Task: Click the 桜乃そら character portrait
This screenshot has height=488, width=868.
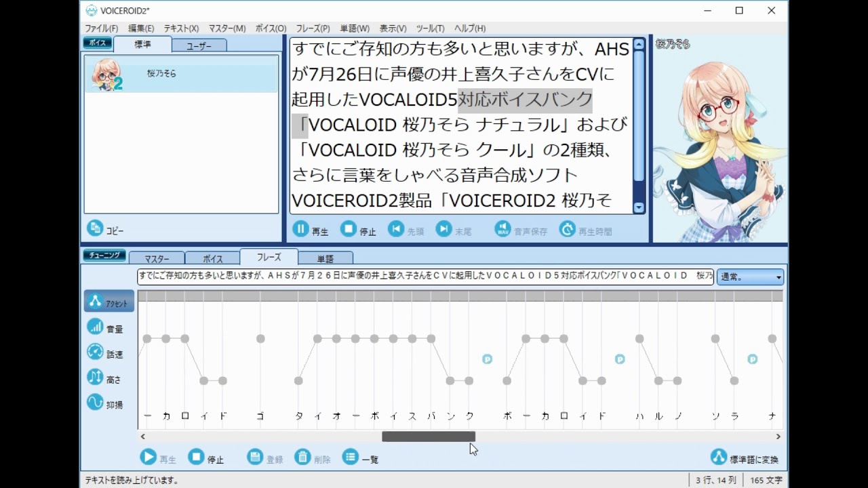Action: [720, 138]
